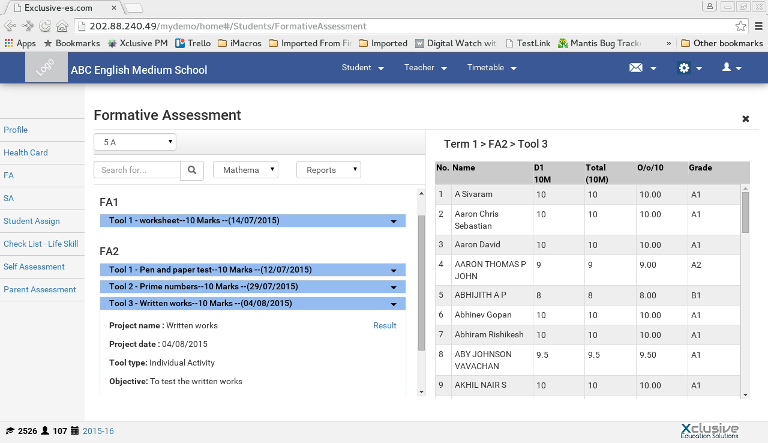Click the browser home icon
This screenshot has width=768, height=443.
(x=63, y=25)
